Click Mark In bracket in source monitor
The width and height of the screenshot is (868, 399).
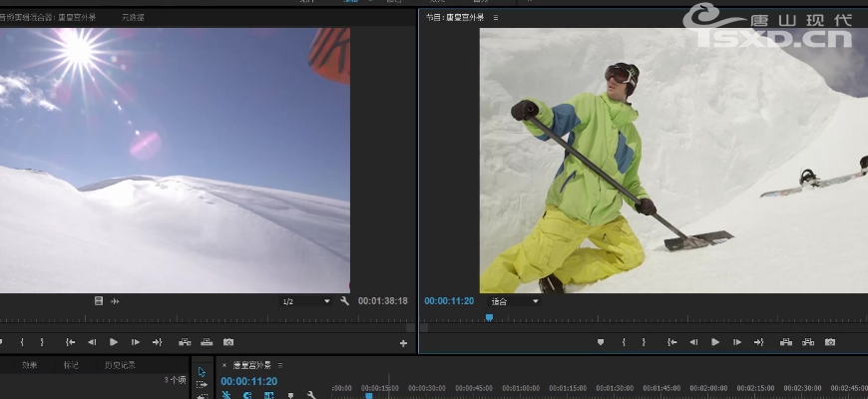(x=22, y=342)
